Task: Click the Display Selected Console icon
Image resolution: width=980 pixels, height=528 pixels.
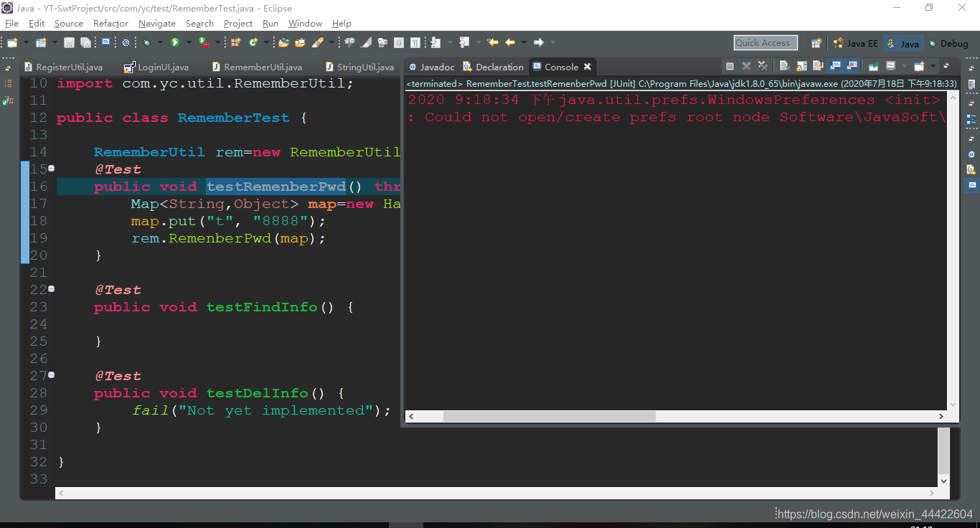Action: pos(890,66)
